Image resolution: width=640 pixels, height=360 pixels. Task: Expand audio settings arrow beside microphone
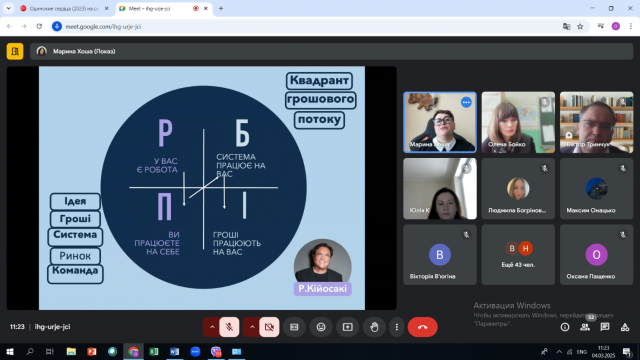point(212,327)
